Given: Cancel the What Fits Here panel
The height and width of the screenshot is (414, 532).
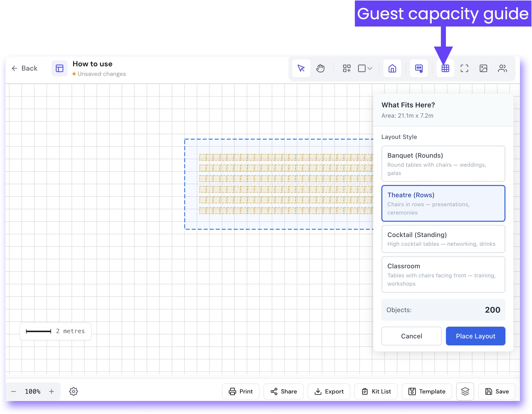Looking at the screenshot, I should point(412,336).
